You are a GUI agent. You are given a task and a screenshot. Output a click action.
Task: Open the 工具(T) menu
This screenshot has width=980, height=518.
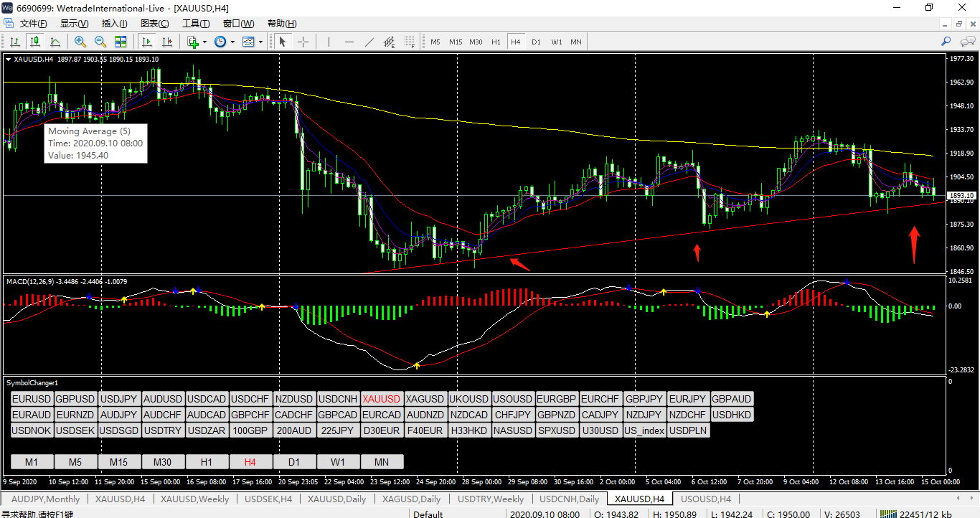tap(196, 24)
